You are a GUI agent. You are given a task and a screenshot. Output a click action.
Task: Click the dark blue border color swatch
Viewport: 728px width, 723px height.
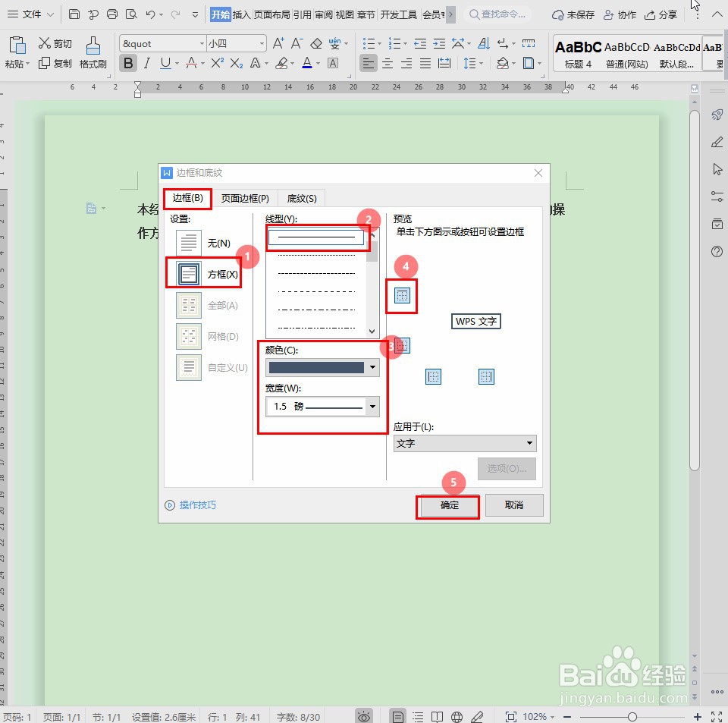(317, 367)
